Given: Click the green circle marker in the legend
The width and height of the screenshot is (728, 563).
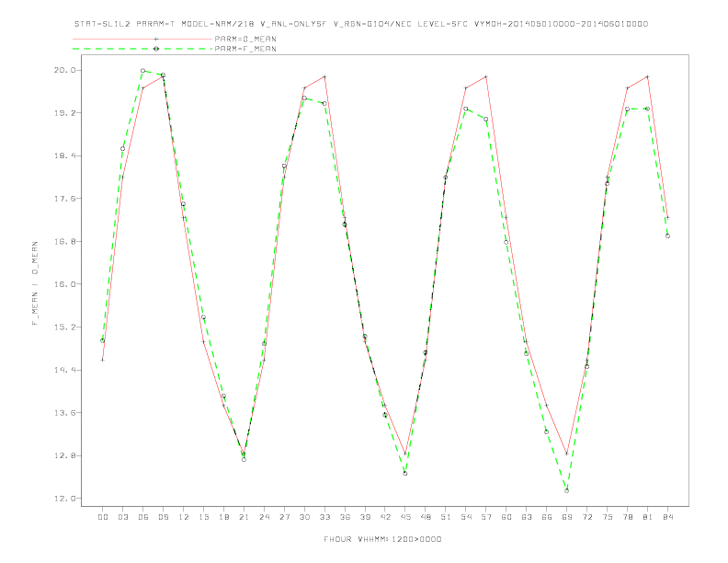Looking at the screenshot, I should [156, 49].
